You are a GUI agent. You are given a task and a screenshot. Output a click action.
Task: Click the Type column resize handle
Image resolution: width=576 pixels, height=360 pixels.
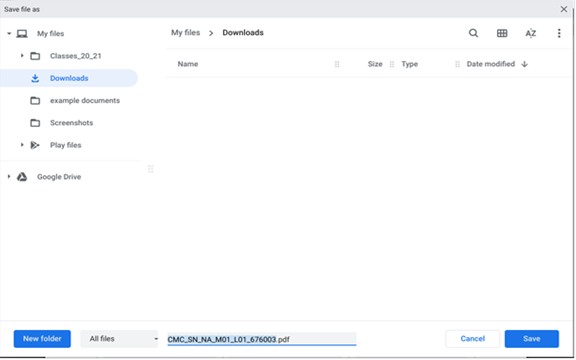pyautogui.click(x=457, y=64)
